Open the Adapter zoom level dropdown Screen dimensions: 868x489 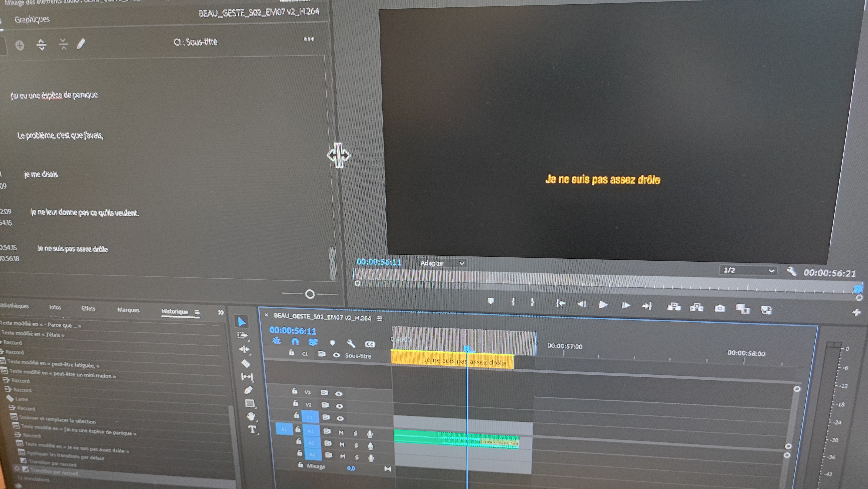click(x=442, y=263)
